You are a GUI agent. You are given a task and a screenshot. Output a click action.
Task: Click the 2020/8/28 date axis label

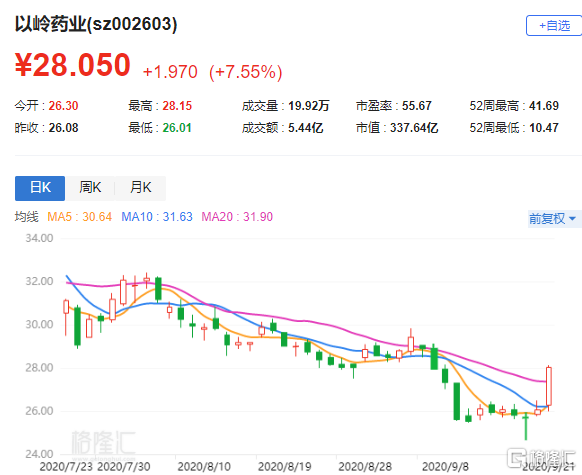point(365,467)
